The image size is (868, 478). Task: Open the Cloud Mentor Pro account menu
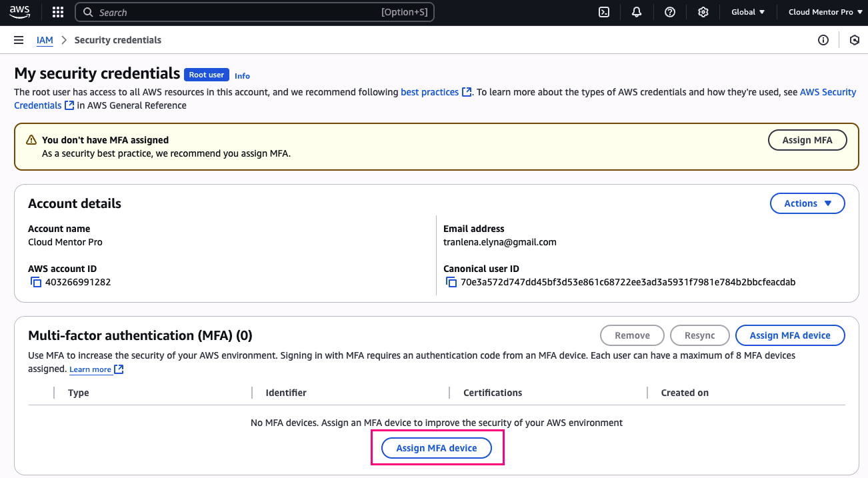(x=825, y=12)
